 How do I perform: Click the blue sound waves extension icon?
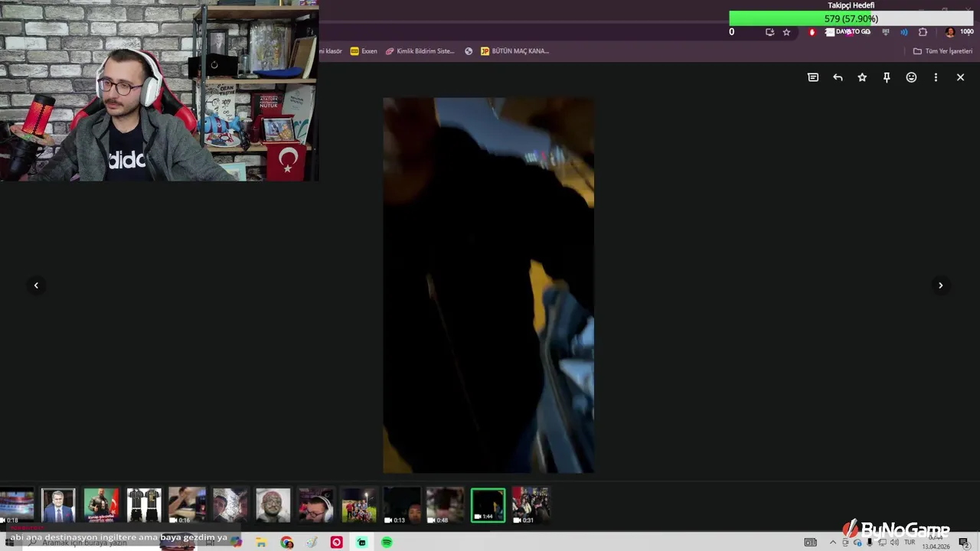(x=904, y=32)
